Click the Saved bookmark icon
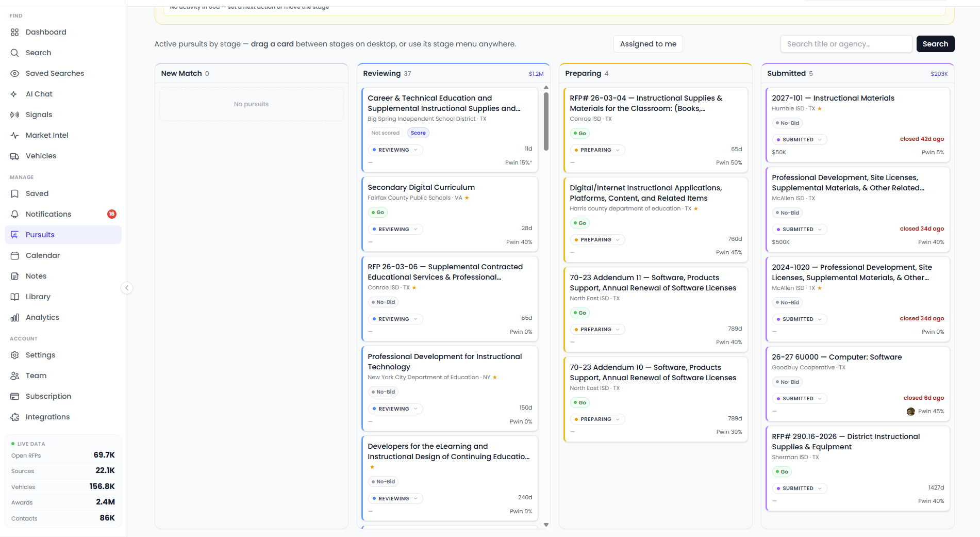Viewport: 980px width, 537px height. [x=14, y=193]
